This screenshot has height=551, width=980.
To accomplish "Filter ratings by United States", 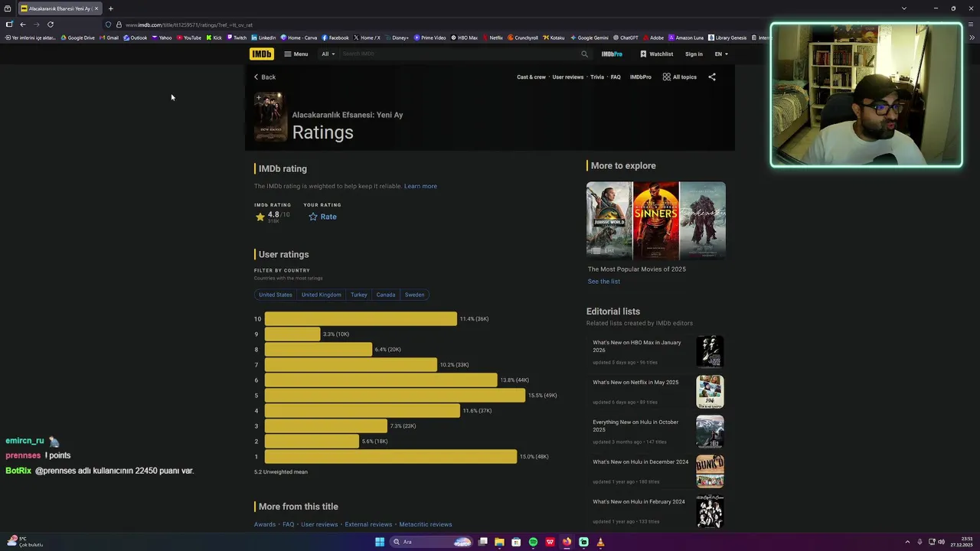I will pyautogui.click(x=275, y=295).
